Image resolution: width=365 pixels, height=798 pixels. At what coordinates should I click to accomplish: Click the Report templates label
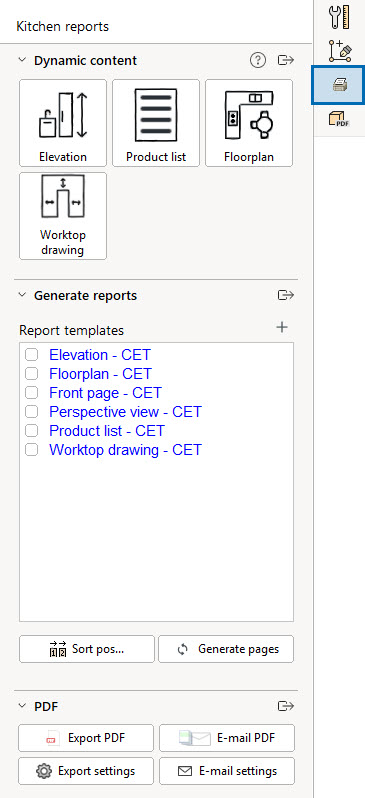point(71,330)
